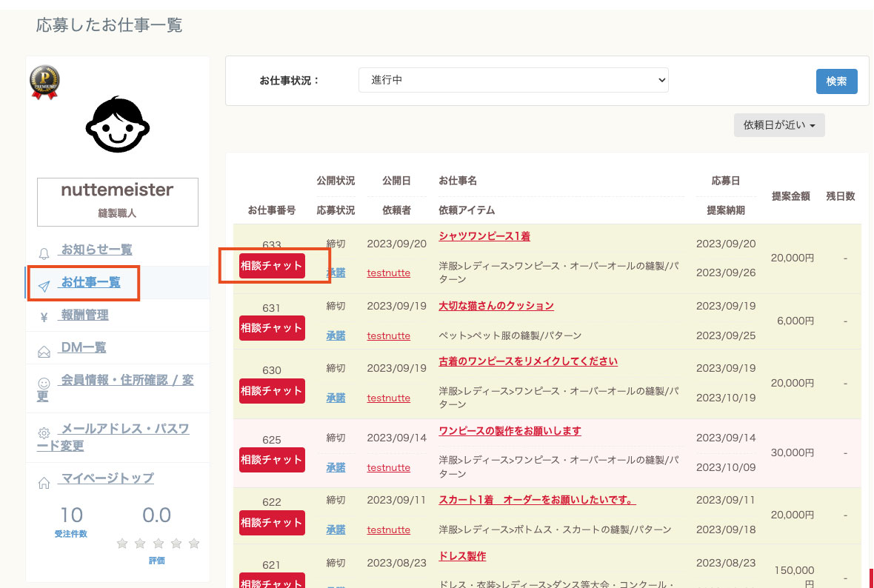The width and height of the screenshot is (874, 588).
Task: Click the 残日数 column header
Action: pos(840,196)
